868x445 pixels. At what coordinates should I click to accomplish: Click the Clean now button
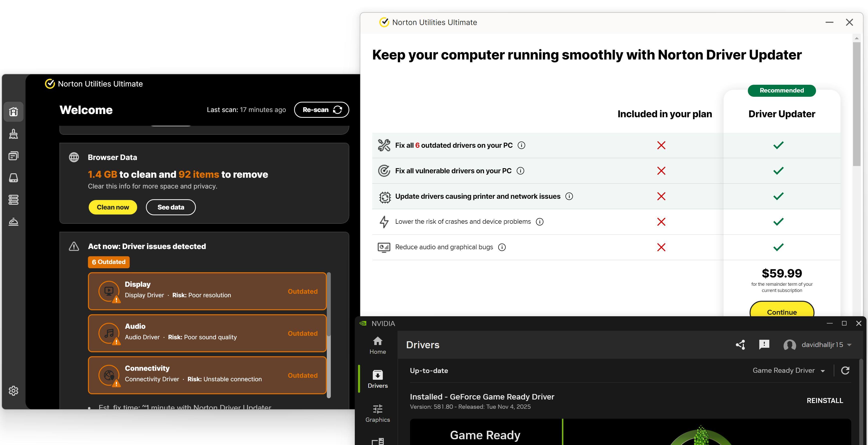[112, 207]
